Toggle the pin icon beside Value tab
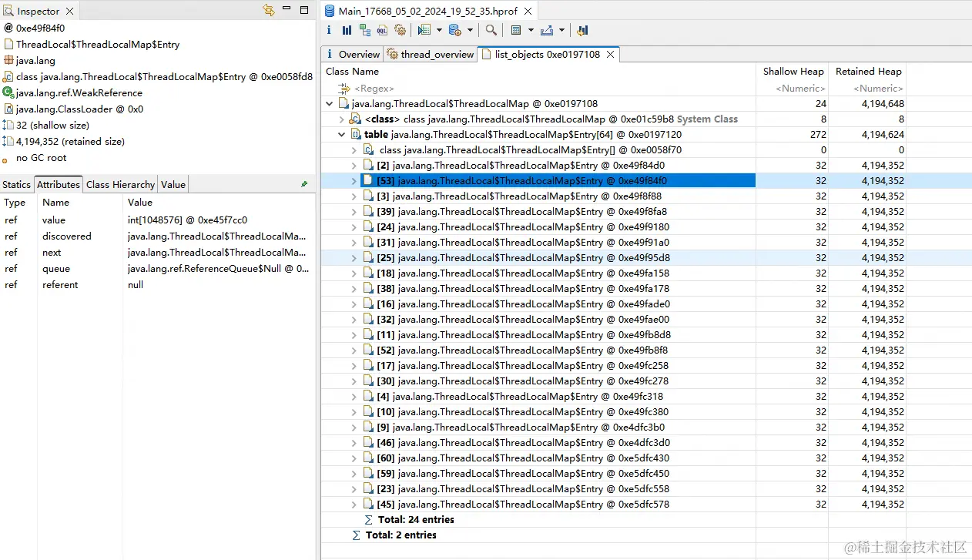Image resolution: width=972 pixels, height=560 pixels. point(304,184)
